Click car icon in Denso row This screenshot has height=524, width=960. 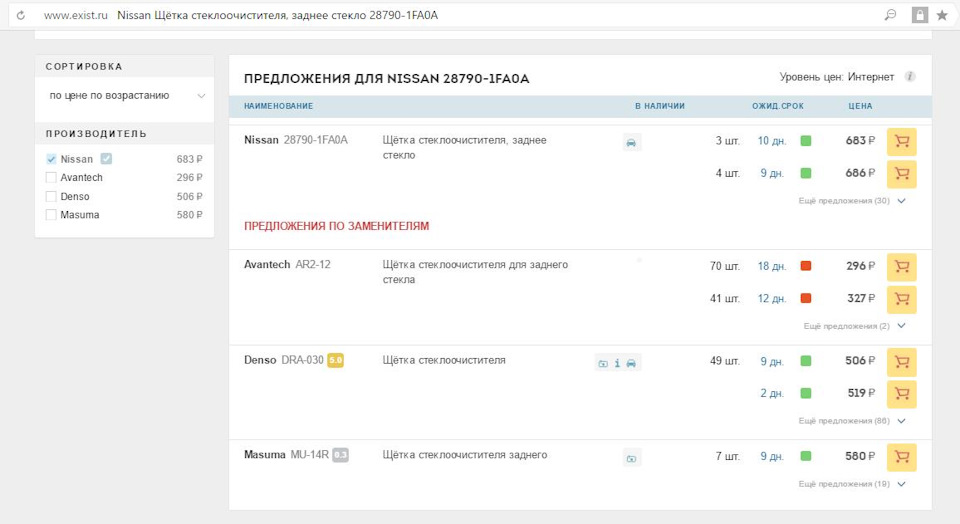coord(631,364)
